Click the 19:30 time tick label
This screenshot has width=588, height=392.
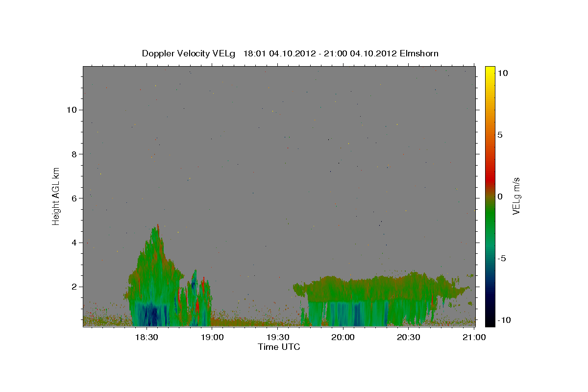(x=277, y=338)
